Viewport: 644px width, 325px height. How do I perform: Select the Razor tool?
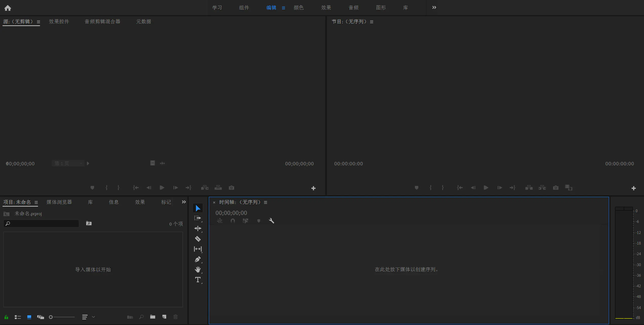198,239
